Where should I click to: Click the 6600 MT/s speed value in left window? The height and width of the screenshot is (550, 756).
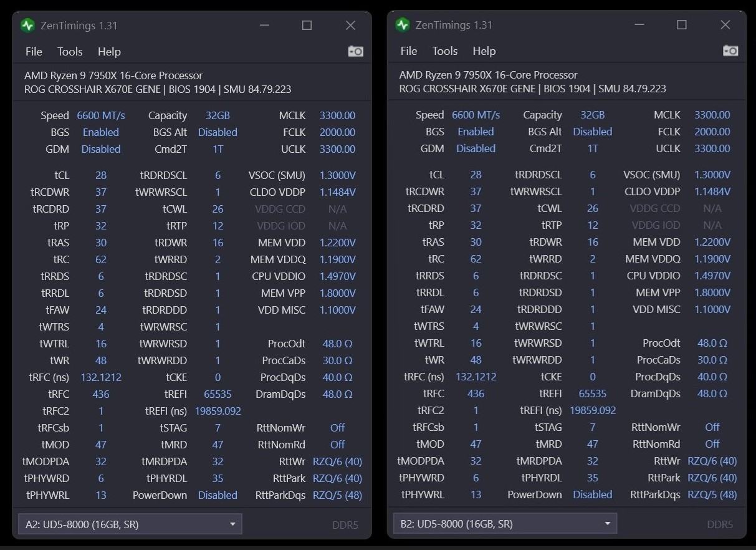tap(101, 115)
